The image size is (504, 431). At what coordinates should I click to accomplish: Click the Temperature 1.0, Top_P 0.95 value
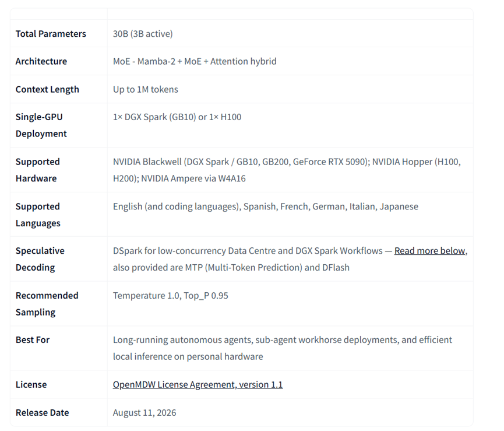[170, 296]
